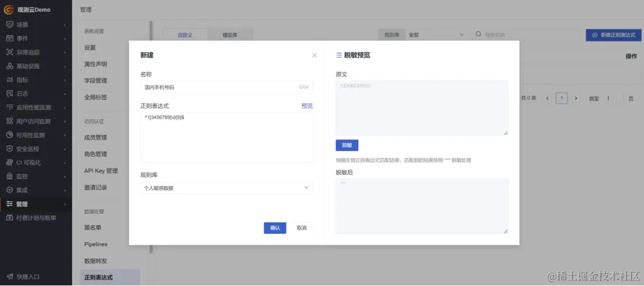
Task: Expand the 指标 menu chevron
Action: 65,80
